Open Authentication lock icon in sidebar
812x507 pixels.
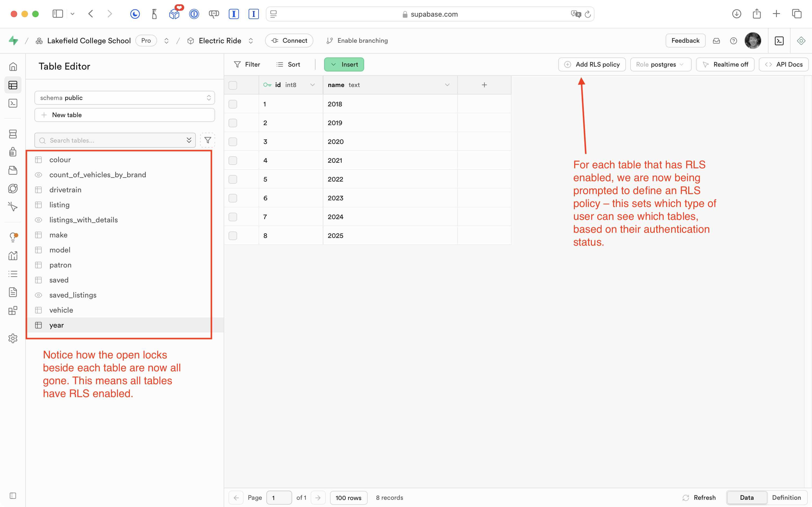(13, 152)
